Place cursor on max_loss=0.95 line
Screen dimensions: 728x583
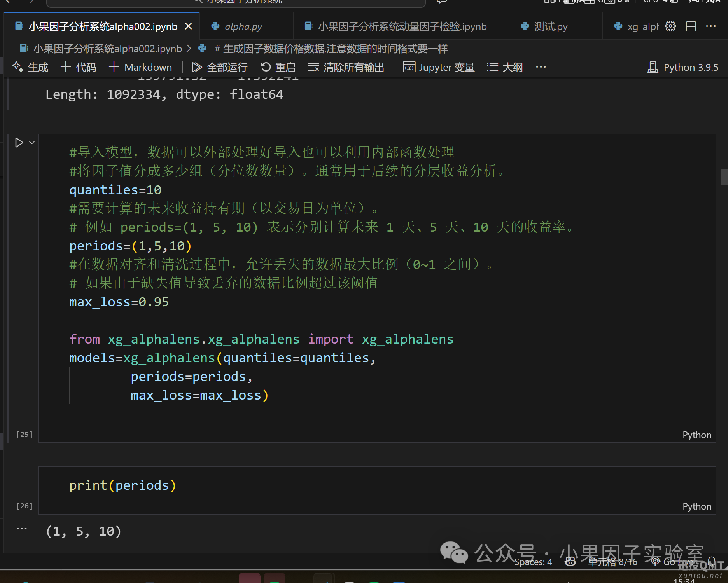[x=119, y=302]
